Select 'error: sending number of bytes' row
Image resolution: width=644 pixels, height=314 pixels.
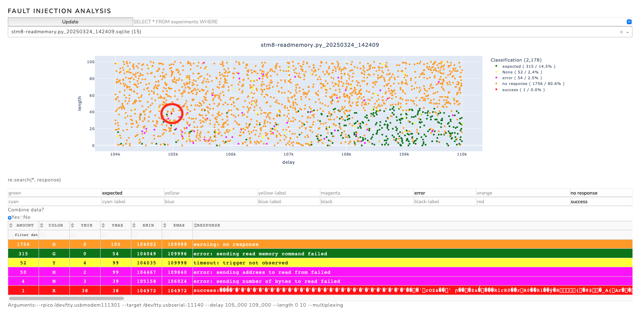click(x=320, y=281)
